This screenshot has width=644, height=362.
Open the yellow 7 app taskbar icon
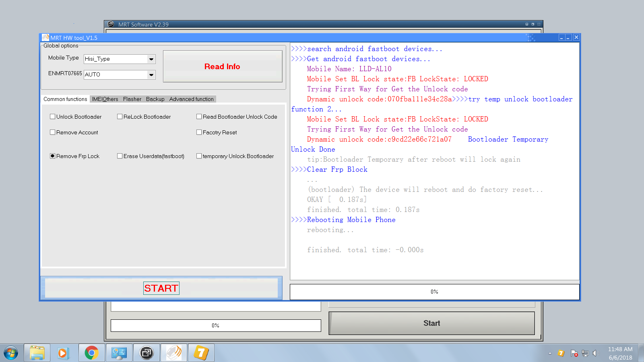click(201, 353)
